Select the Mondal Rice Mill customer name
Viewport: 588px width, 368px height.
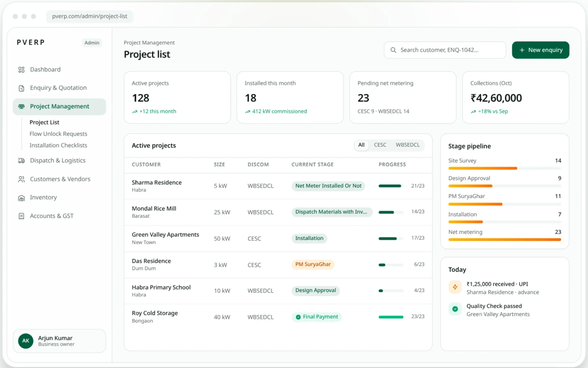coord(154,209)
